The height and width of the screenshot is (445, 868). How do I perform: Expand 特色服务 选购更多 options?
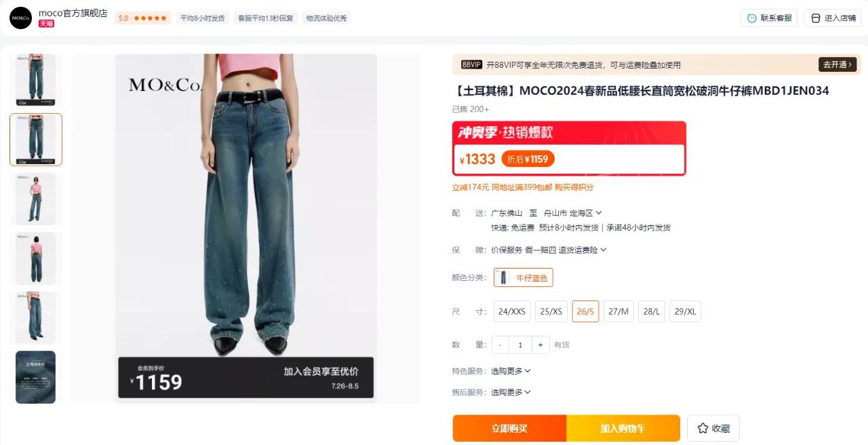511,371
